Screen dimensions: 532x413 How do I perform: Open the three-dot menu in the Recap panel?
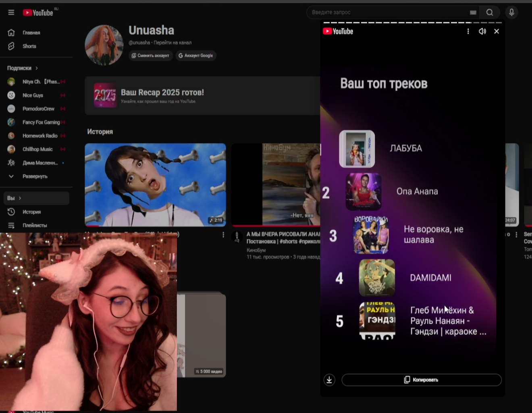(x=468, y=31)
